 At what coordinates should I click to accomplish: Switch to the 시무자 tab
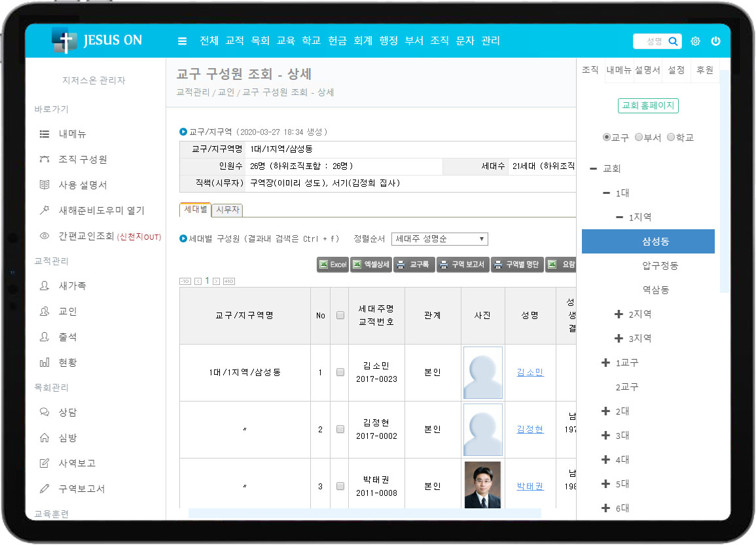click(228, 210)
